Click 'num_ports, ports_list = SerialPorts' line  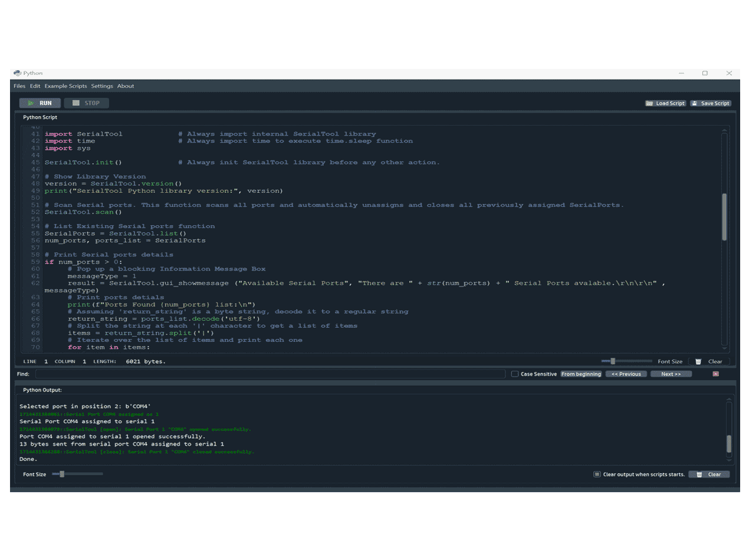125,241
